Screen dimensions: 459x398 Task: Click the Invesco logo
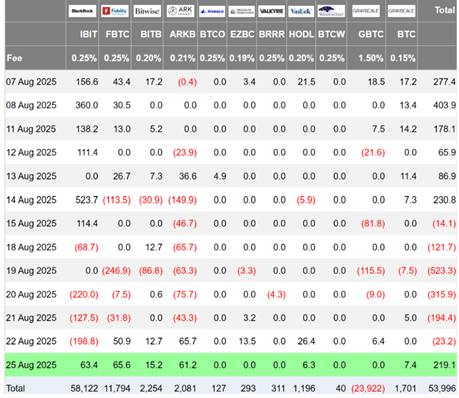(212, 11)
